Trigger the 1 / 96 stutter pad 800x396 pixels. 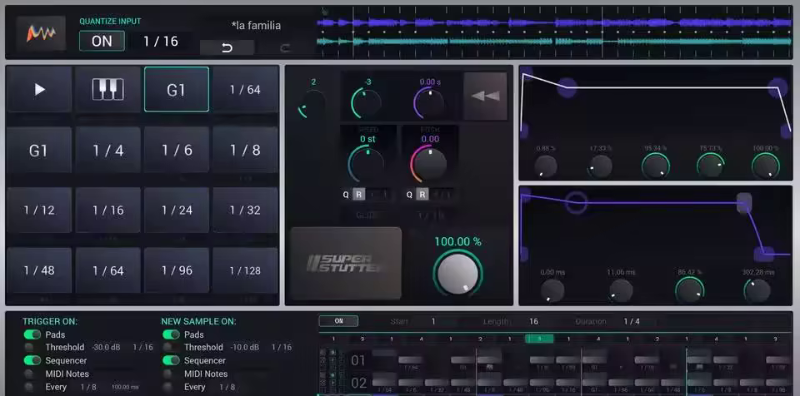pyautogui.click(x=176, y=270)
